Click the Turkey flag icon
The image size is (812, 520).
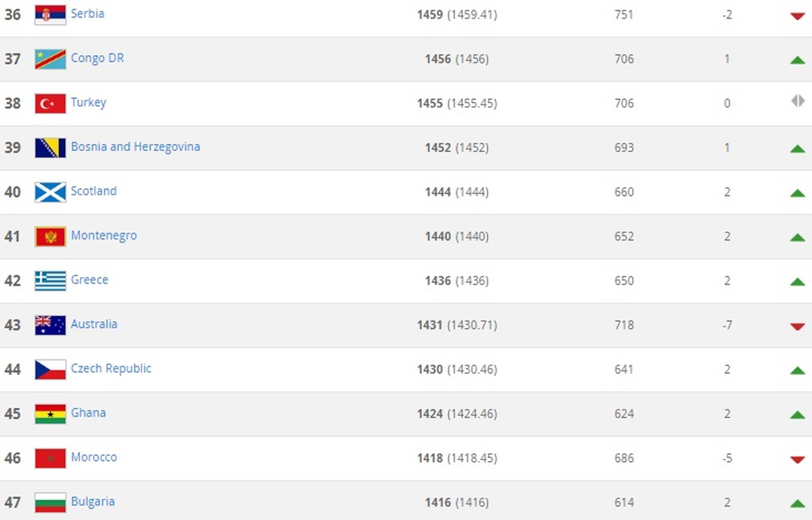point(50,104)
